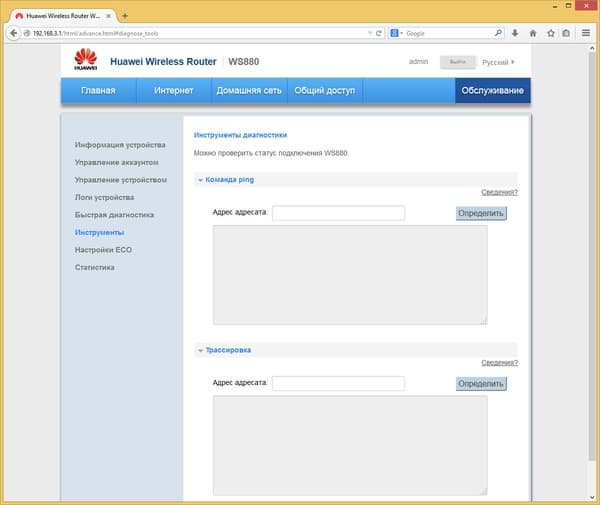Open Настройки ECO in the sidebar
The width and height of the screenshot is (600, 505).
[103, 250]
